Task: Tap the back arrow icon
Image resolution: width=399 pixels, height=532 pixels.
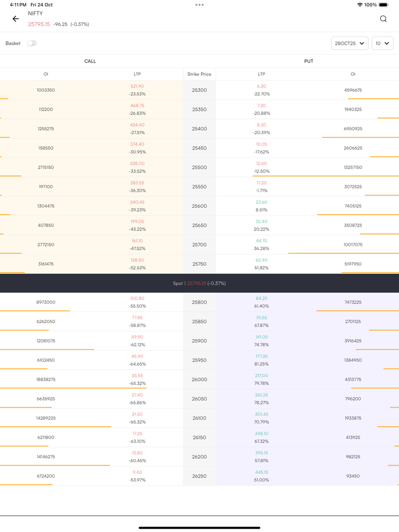Action: [x=16, y=19]
